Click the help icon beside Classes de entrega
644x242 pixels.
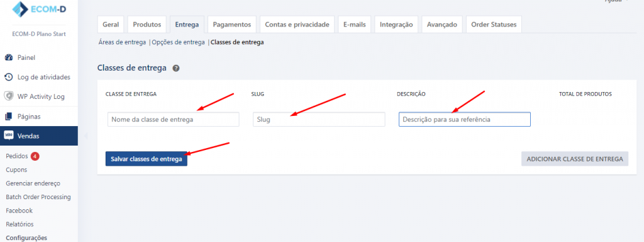[x=176, y=68]
